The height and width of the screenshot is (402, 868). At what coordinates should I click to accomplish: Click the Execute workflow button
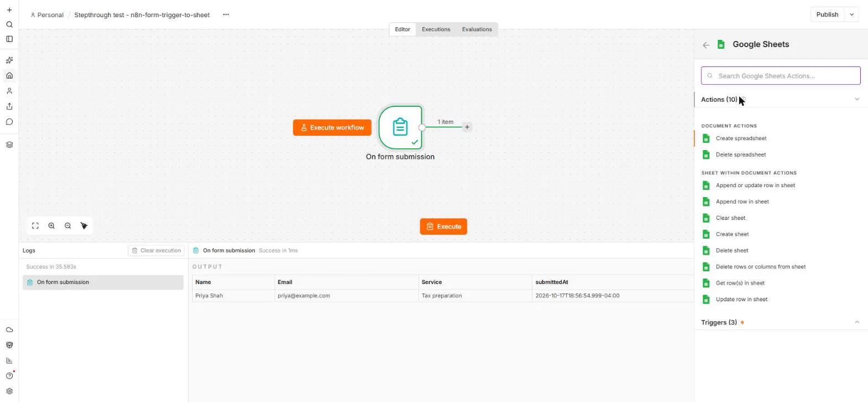coord(332,127)
